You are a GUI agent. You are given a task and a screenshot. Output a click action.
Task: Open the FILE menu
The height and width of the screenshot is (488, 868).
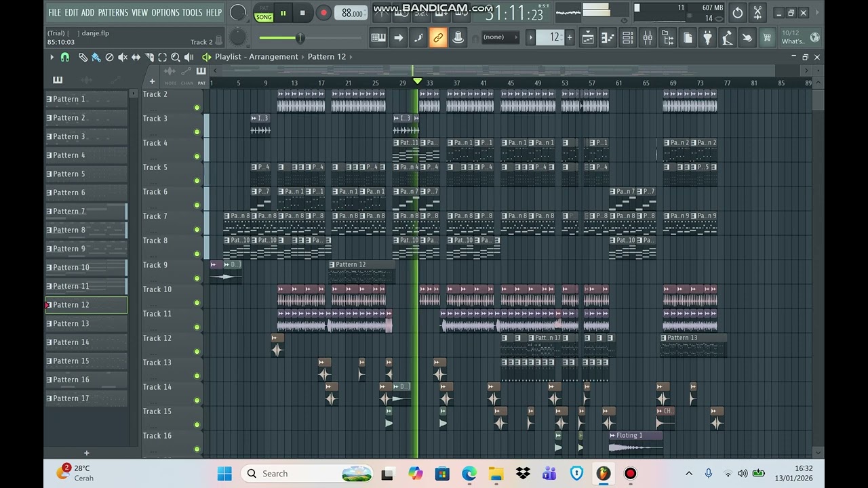(x=55, y=12)
